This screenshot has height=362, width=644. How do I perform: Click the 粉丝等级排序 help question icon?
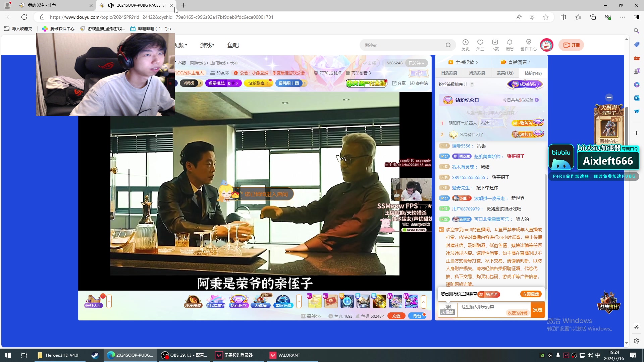(x=472, y=84)
